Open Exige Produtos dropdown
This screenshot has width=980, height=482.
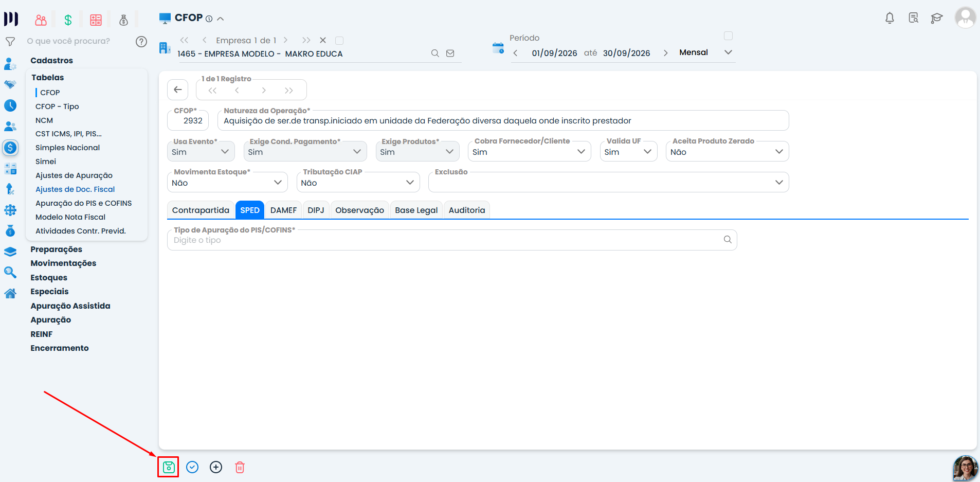pos(418,151)
